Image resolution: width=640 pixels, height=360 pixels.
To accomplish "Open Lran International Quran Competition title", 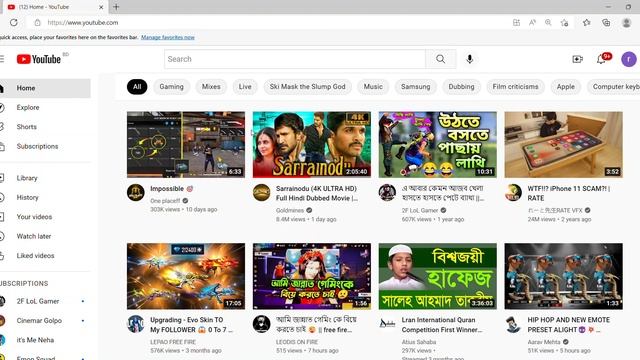I will click(442, 325).
